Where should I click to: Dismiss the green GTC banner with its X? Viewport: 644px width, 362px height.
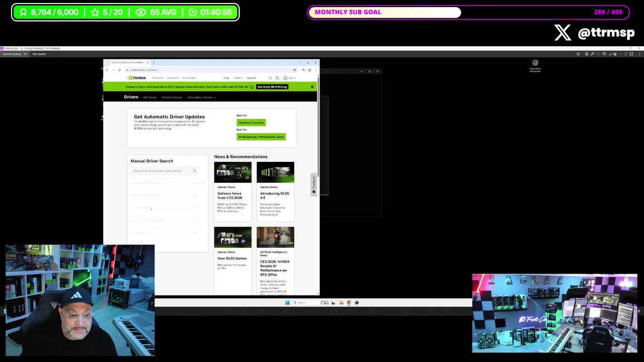[312, 87]
